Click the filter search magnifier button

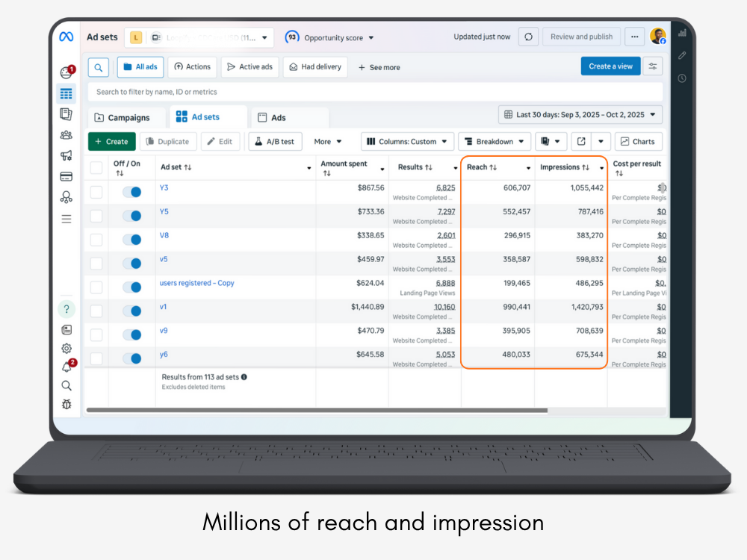pyautogui.click(x=99, y=68)
